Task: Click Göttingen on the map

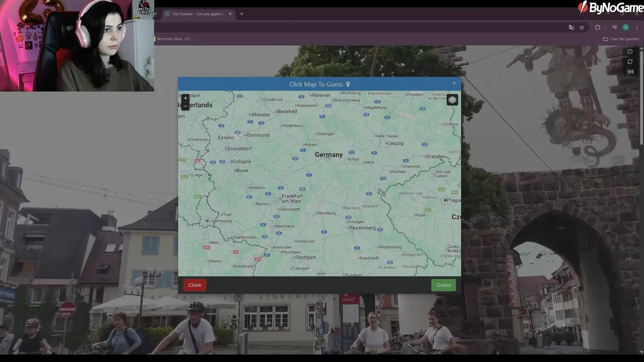Action: (325, 134)
